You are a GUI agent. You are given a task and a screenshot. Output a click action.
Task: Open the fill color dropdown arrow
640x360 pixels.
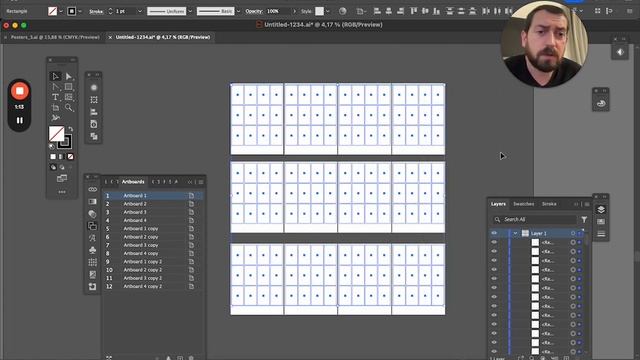click(x=61, y=11)
